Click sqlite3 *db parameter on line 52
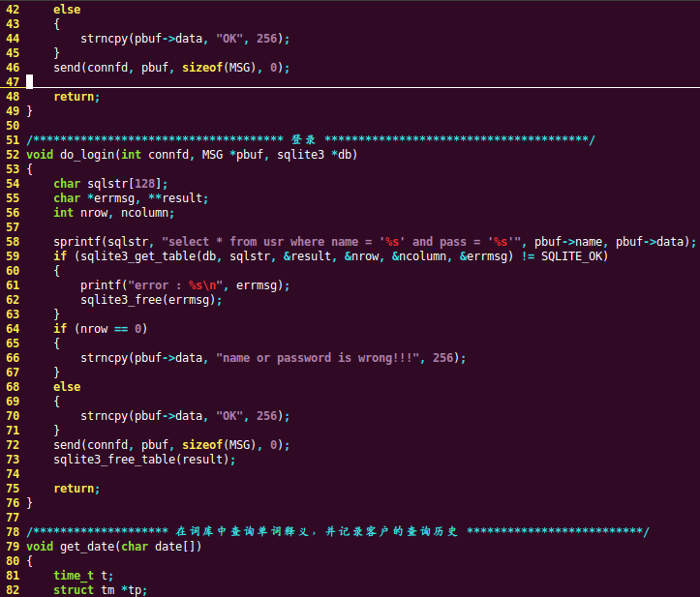This screenshot has width=700, height=597. click(x=314, y=155)
